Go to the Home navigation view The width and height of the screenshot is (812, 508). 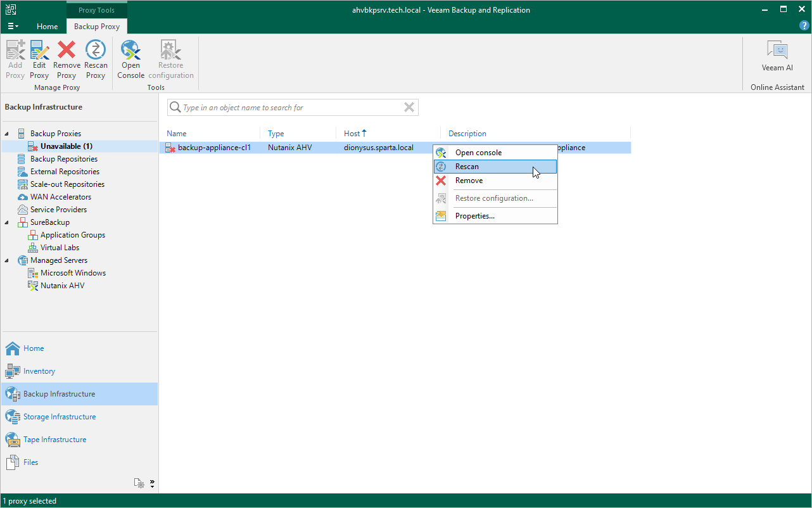(x=79, y=348)
